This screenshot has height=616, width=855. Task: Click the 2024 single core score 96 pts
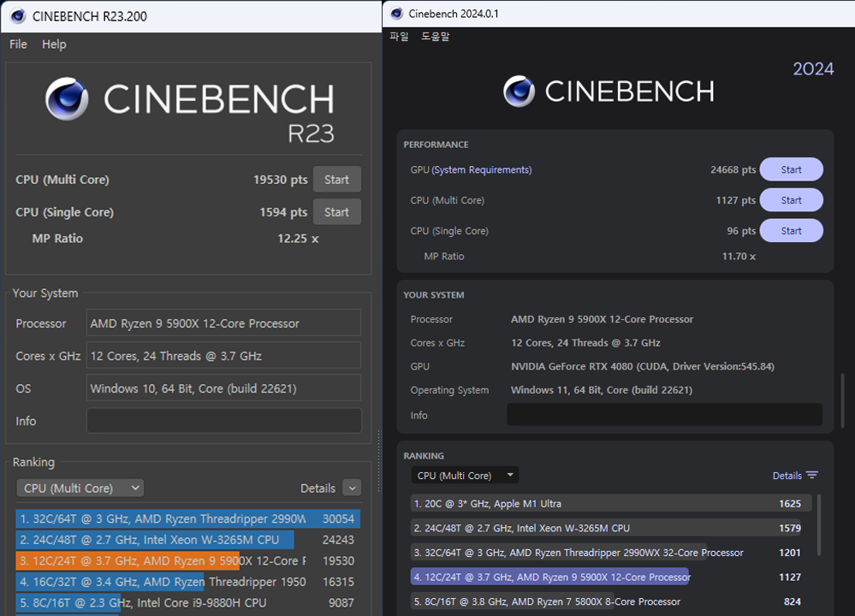(x=741, y=231)
